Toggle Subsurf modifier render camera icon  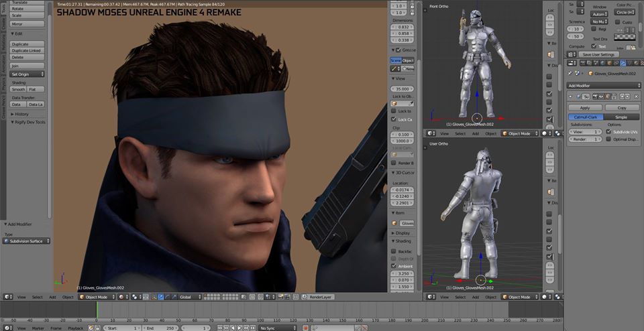(595, 96)
